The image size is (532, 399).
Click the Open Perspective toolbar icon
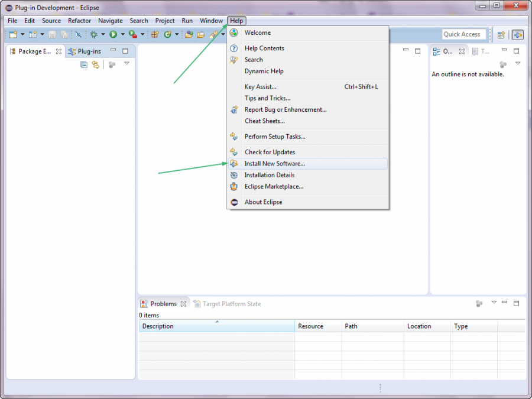501,35
